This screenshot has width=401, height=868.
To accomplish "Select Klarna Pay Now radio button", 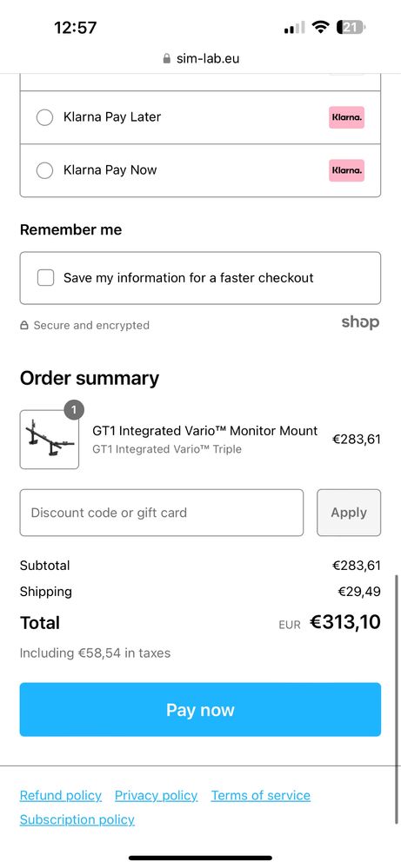I will point(44,170).
